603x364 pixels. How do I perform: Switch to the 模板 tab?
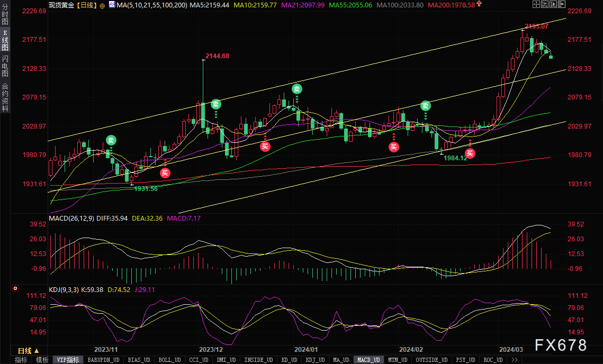42,360
